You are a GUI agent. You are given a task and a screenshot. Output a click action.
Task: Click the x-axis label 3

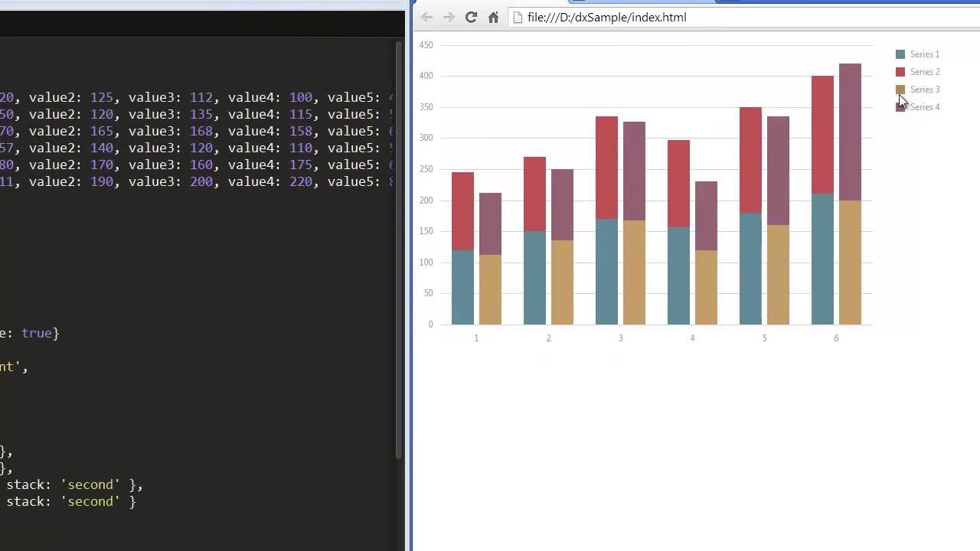tap(620, 338)
